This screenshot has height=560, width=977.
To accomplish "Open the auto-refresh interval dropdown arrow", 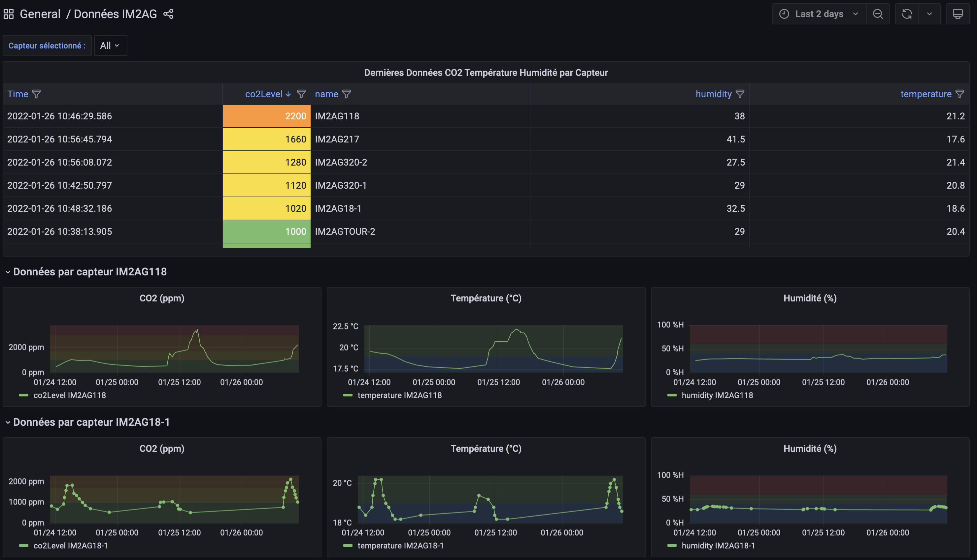I will pos(929,14).
